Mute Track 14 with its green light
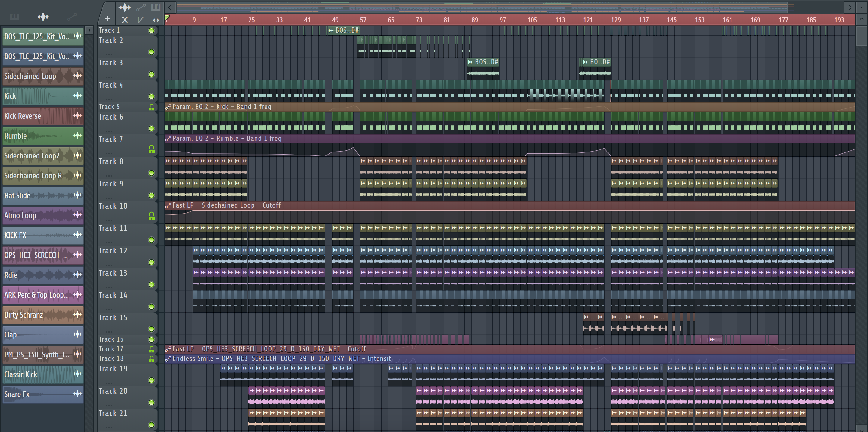868x432 pixels. tap(151, 307)
